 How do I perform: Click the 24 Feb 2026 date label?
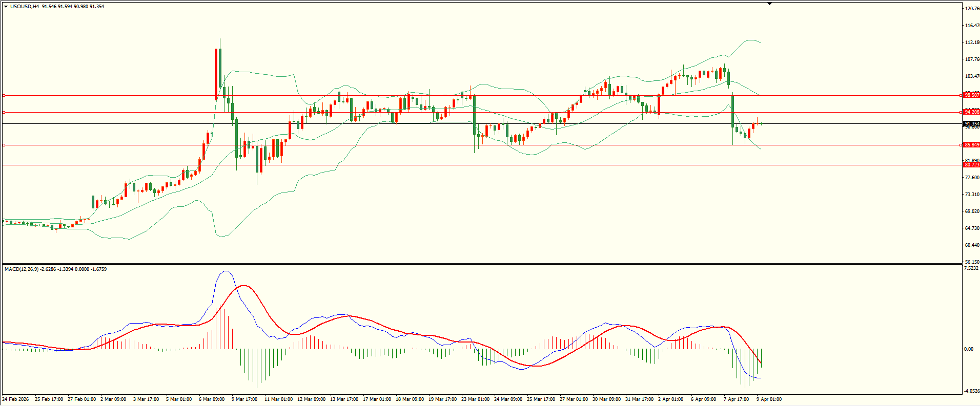16,399
